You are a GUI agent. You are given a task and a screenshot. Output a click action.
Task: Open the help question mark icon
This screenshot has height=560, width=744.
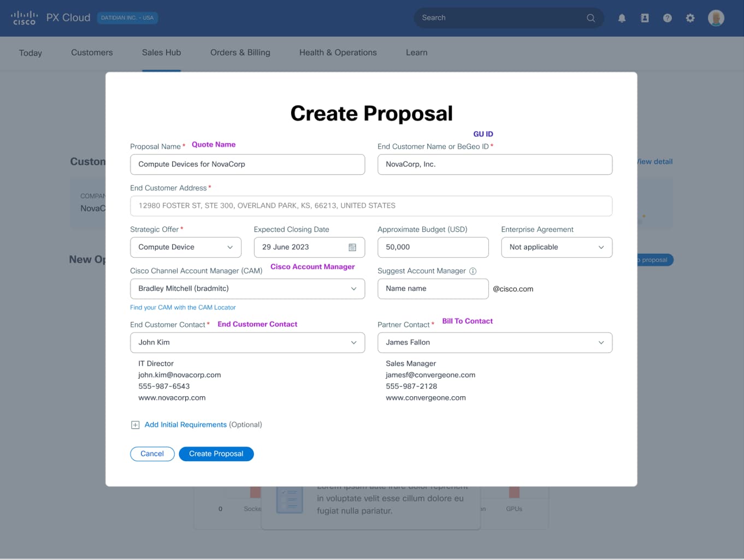point(668,18)
